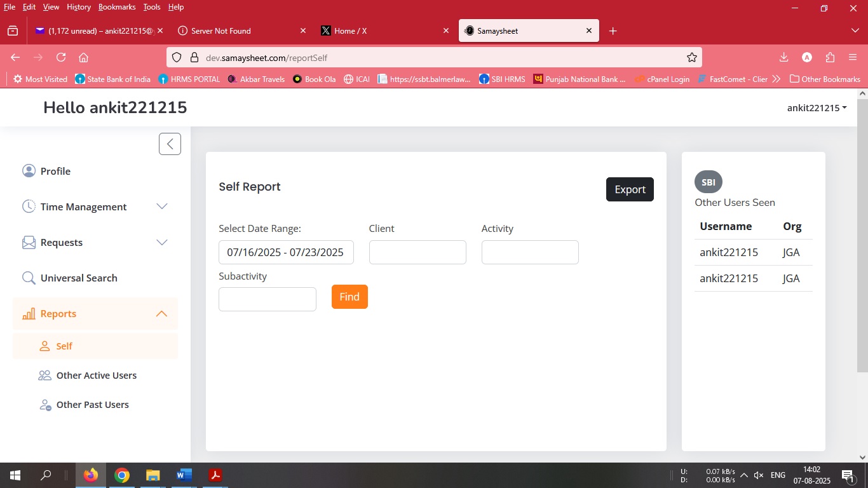Click the Export button
The height and width of the screenshot is (488, 868).
[629, 189]
